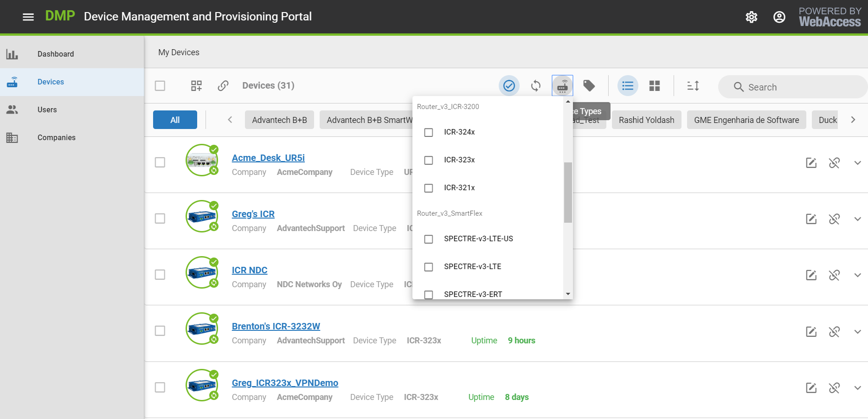Viewport: 868px width, 419px height.
Task: Filter by Rashid Yoldash company
Action: (646, 120)
